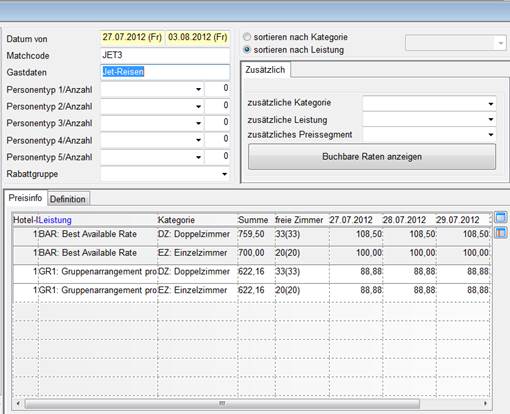Screen dimensions: 510x414
Task: Open the Zusätzlich tab
Action: [x=265, y=70]
